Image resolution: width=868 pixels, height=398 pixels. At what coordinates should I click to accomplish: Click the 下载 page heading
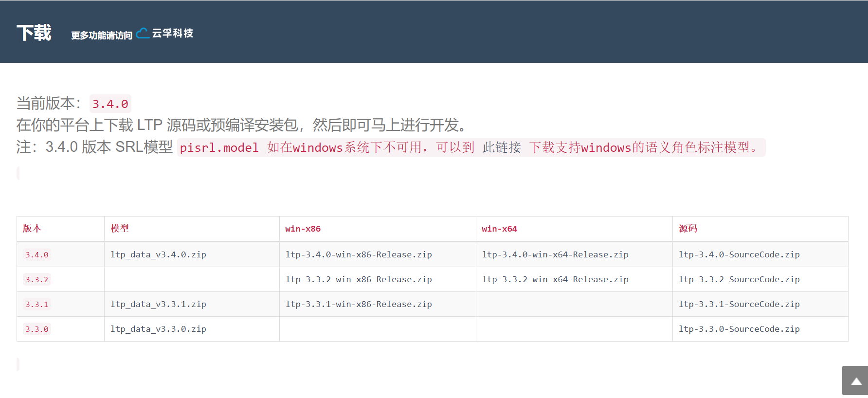pos(34,33)
